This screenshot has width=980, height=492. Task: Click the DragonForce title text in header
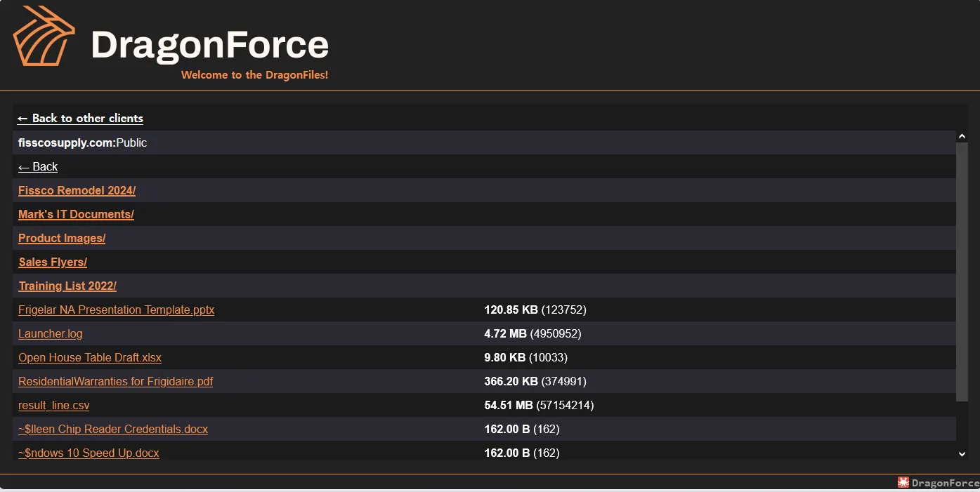[209, 45]
